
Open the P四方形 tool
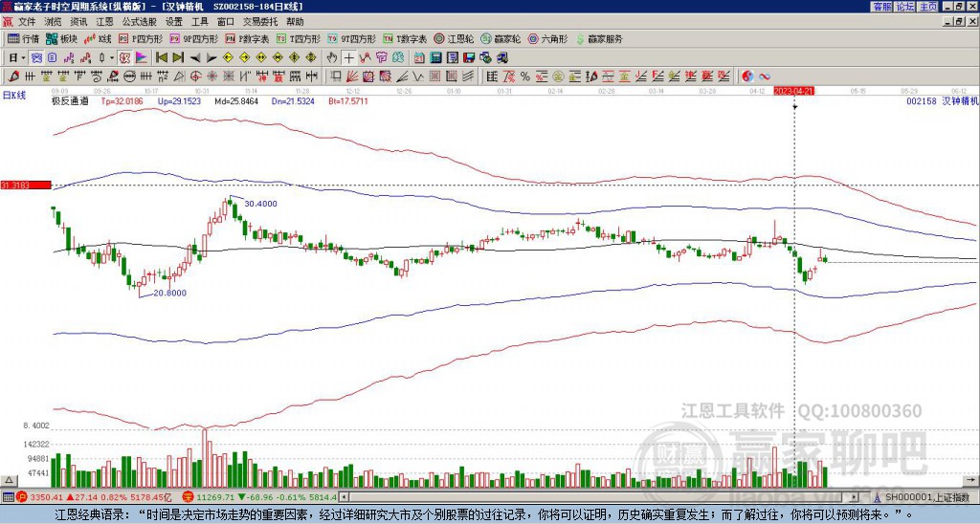(x=141, y=38)
